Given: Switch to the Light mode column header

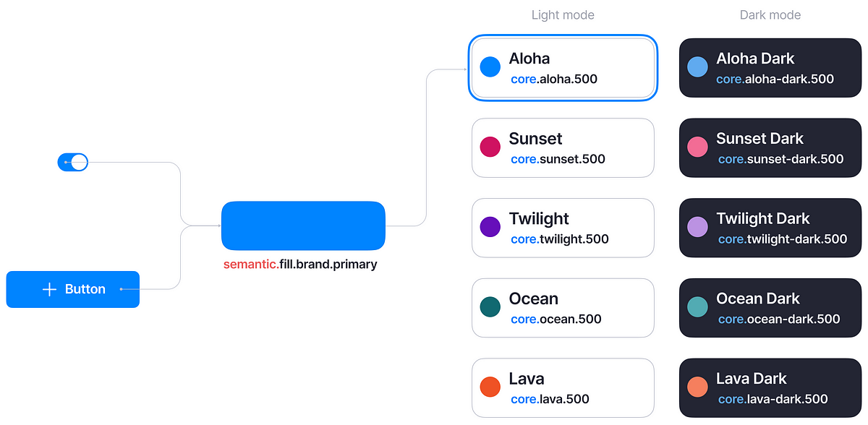Looking at the screenshot, I should [x=563, y=15].
